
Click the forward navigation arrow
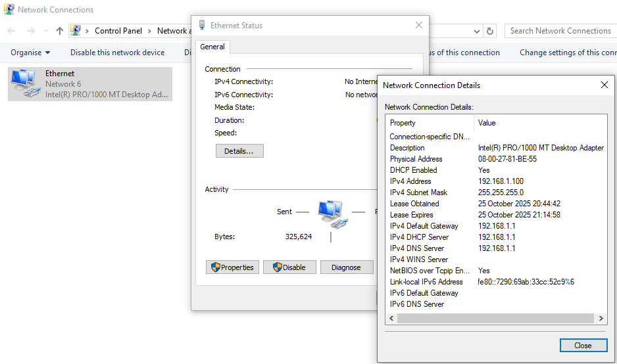[x=30, y=31]
